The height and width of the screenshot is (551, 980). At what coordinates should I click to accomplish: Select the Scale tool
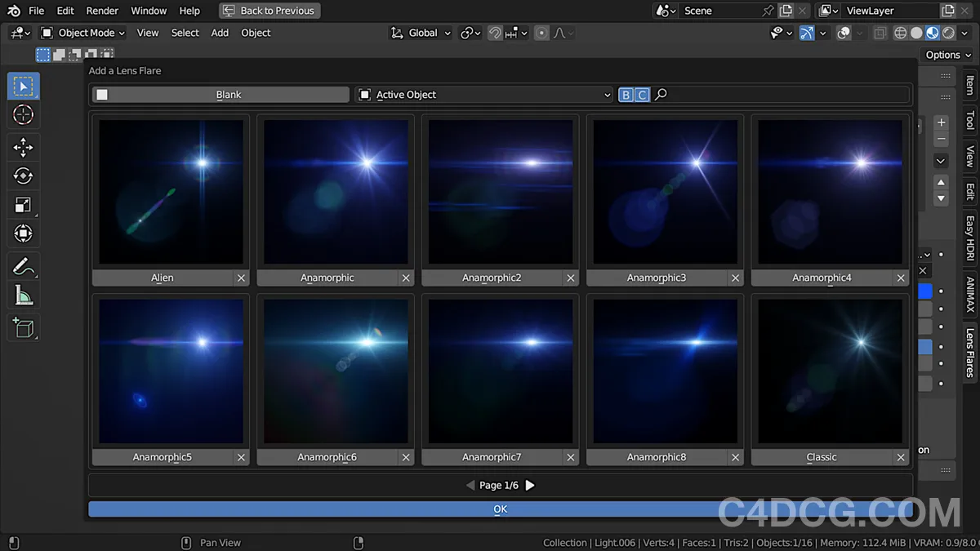pyautogui.click(x=23, y=204)
